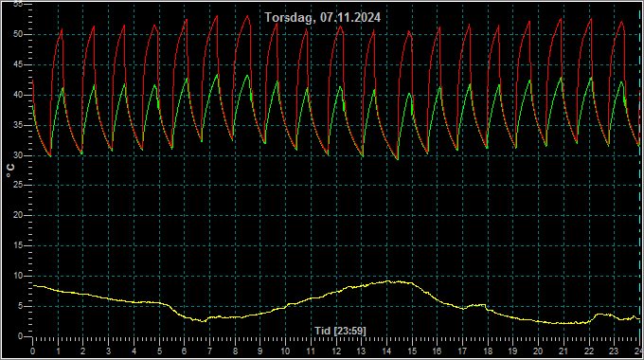Viewport: 644px width, 360px height.
Task: Select hour 0 on the time axis
Action: [x=33, y=351]
